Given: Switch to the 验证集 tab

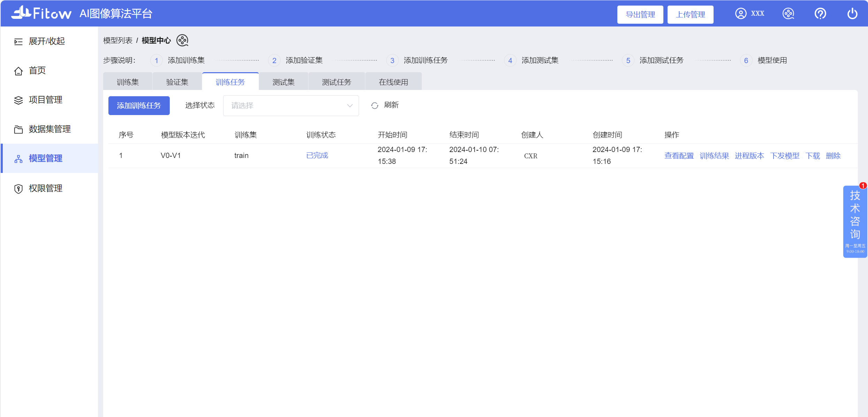Looking at the screenshot, I should [177, 82].
